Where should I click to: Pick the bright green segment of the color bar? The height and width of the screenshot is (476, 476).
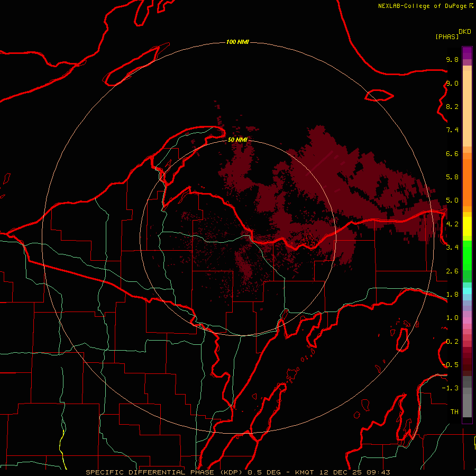click(467, 255)
